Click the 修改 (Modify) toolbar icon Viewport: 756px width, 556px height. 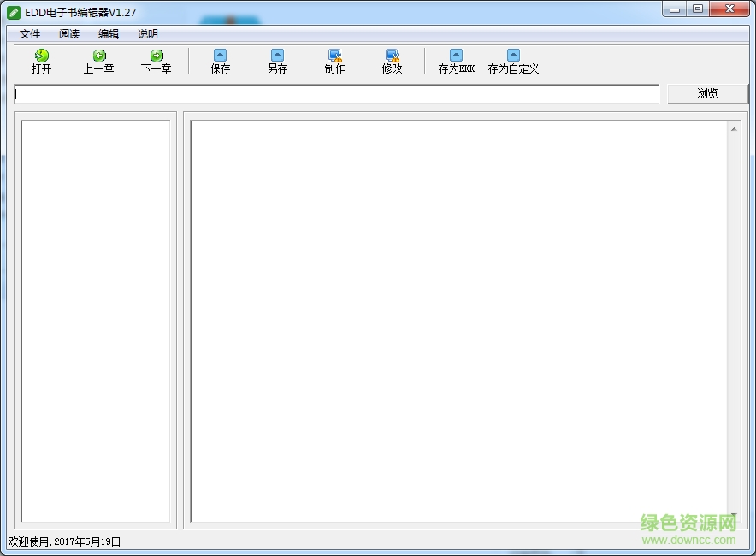point(392,62)
